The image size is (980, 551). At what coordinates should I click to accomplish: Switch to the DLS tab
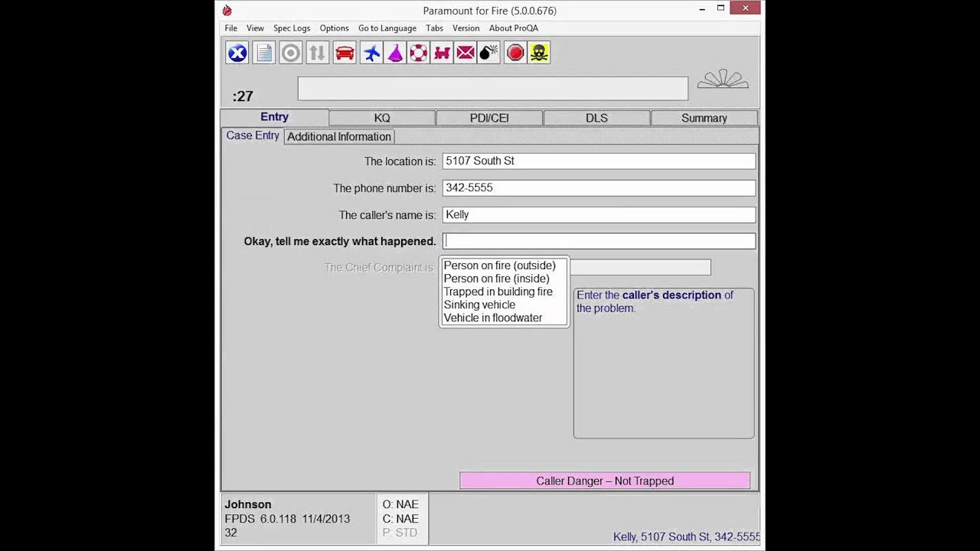596,118
